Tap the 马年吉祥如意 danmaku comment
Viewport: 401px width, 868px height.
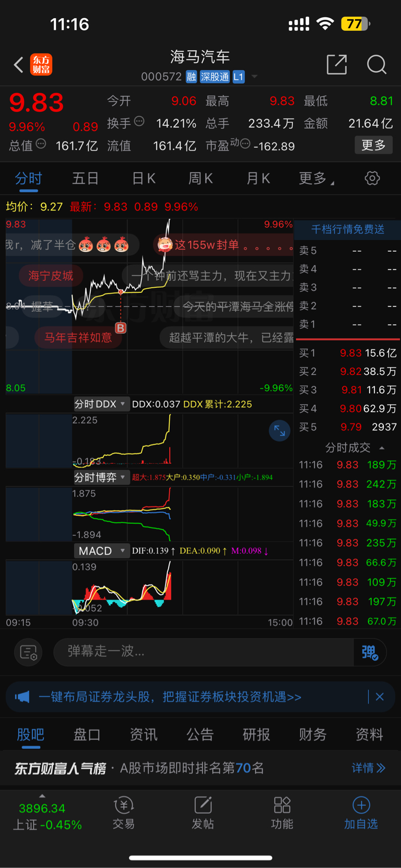(78, 337)
